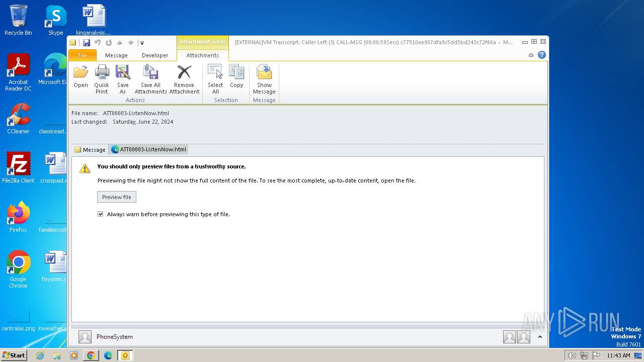The height and width of the screenshot is (362, 644).
Task: Redo in the Quick Access Toolbar
Action: (x=109, y=43)
